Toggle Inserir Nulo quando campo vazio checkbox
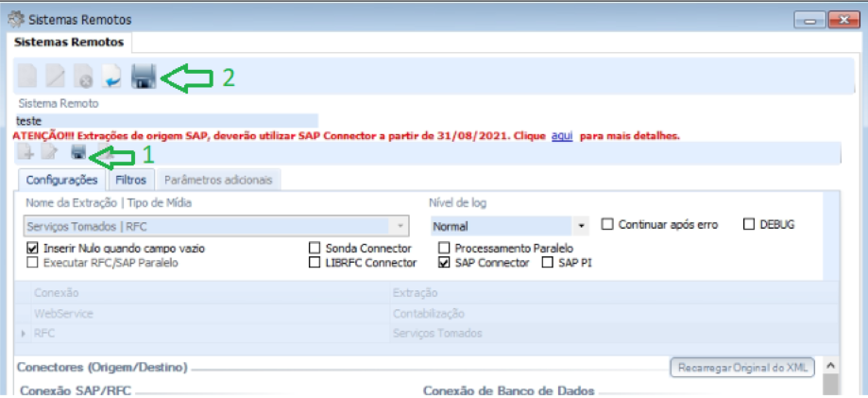The image size is (868, 398). (x=31, y=249)
